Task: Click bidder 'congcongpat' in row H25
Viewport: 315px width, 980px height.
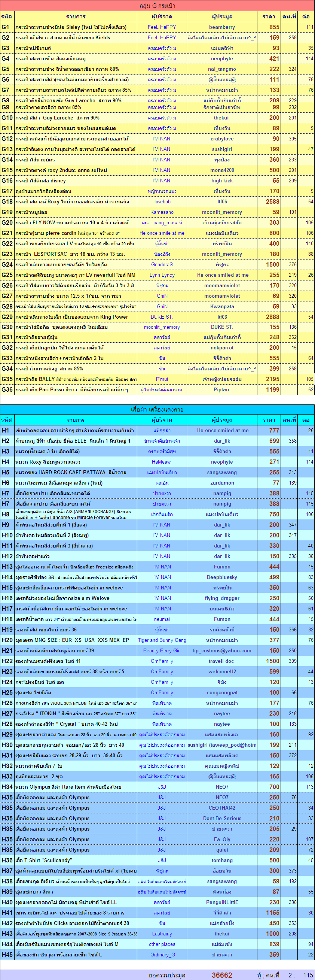Action: pos(222,693)
